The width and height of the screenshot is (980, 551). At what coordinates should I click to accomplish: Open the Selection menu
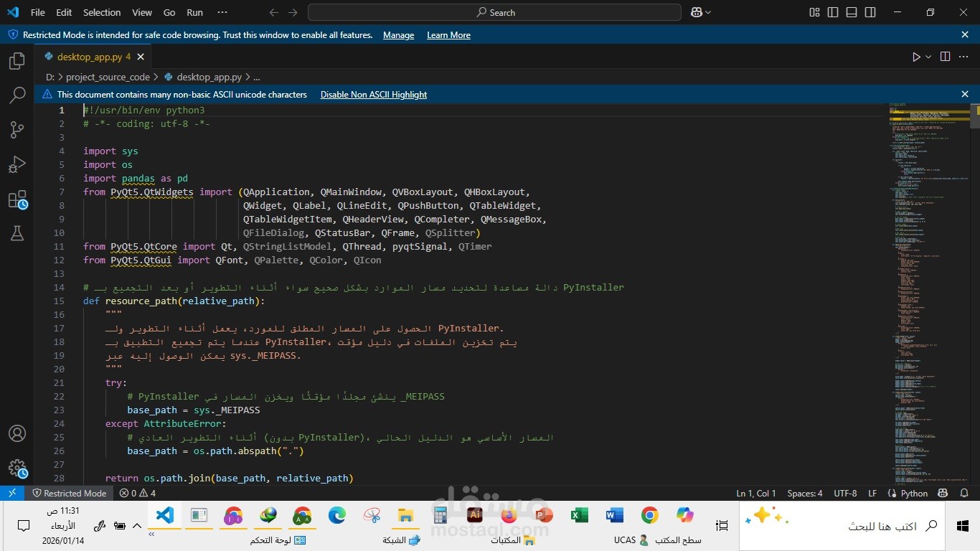point(102,12)
